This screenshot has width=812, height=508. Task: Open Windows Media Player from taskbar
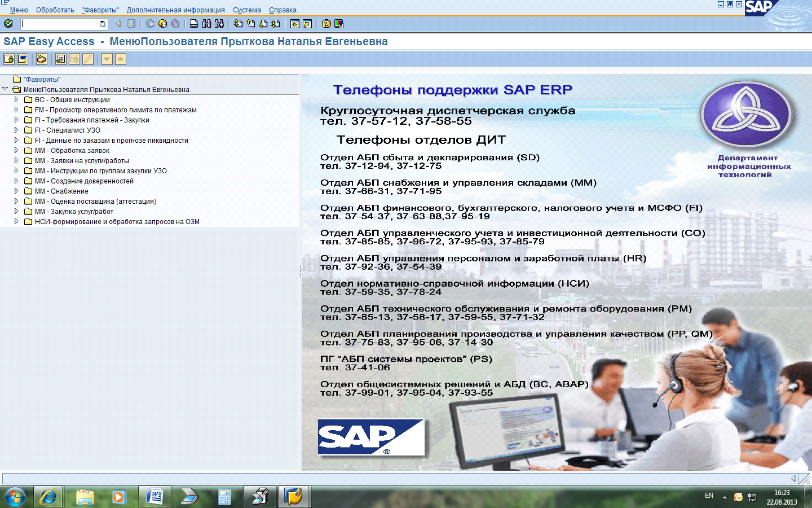click(118, 497)
